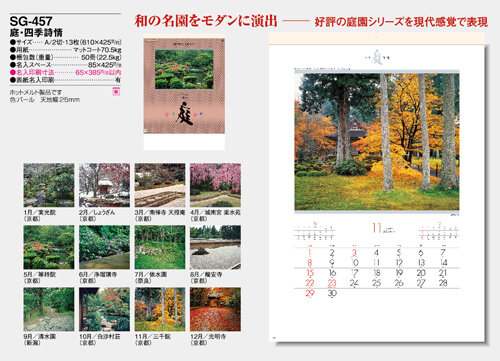Select the 表紙名入印刷 有 row

(x=65, y=80)
